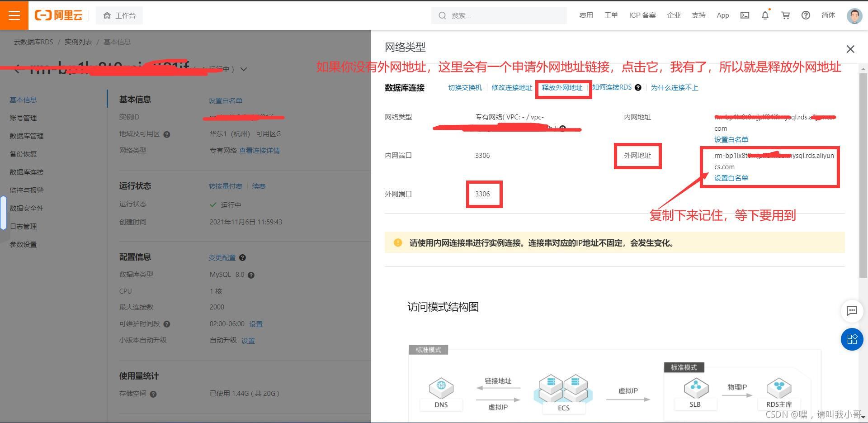Click 设置 beside 自动升级
The width and height of the screenshot is (868, 423).
click(248, 341)
